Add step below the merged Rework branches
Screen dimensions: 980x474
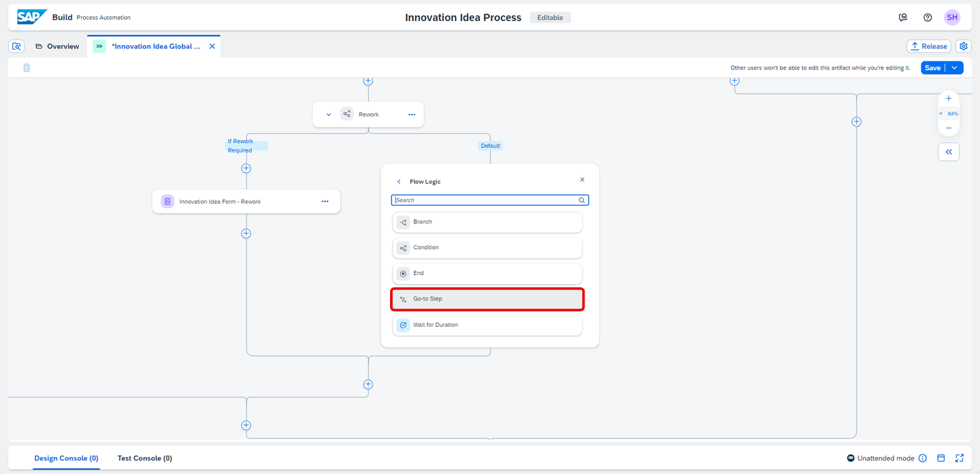(368, 384)
